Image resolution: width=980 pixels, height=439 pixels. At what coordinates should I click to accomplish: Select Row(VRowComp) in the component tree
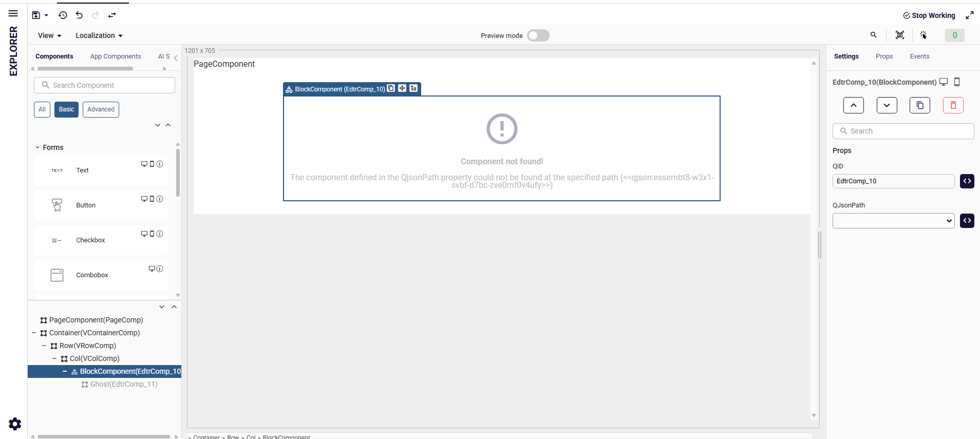pyautogui.click(x=87, y=346)
